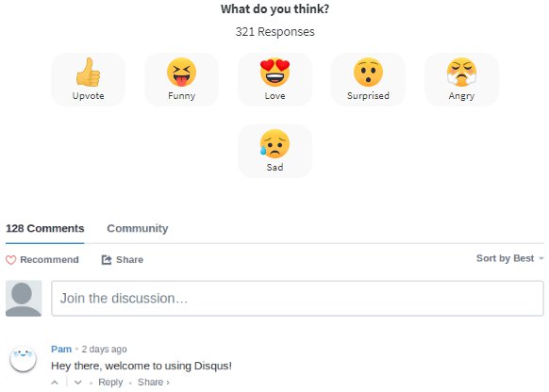
Task: Upvote Pam's comment with the up arrow
Action: [x=55, y=383]
